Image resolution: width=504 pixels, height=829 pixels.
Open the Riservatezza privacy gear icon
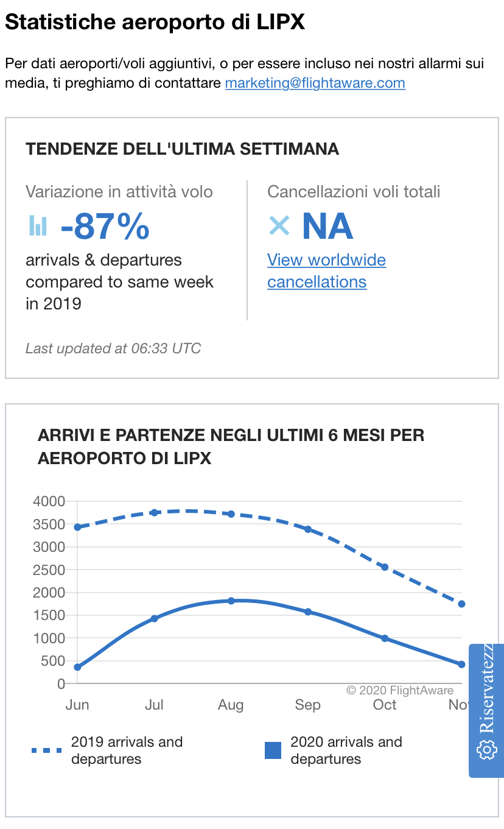[x=486, y=750]
